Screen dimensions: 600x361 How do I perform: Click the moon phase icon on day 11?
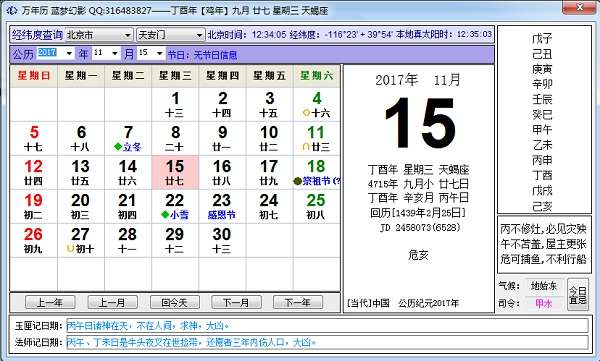tap(306, 147)
